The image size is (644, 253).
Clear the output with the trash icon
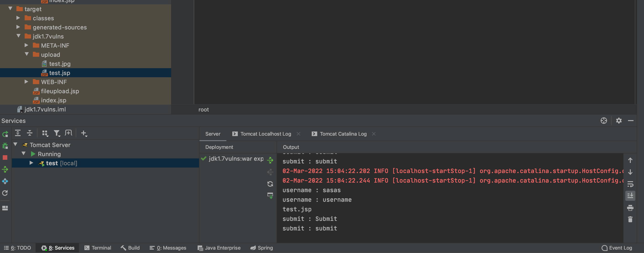[x=630, y=219]
